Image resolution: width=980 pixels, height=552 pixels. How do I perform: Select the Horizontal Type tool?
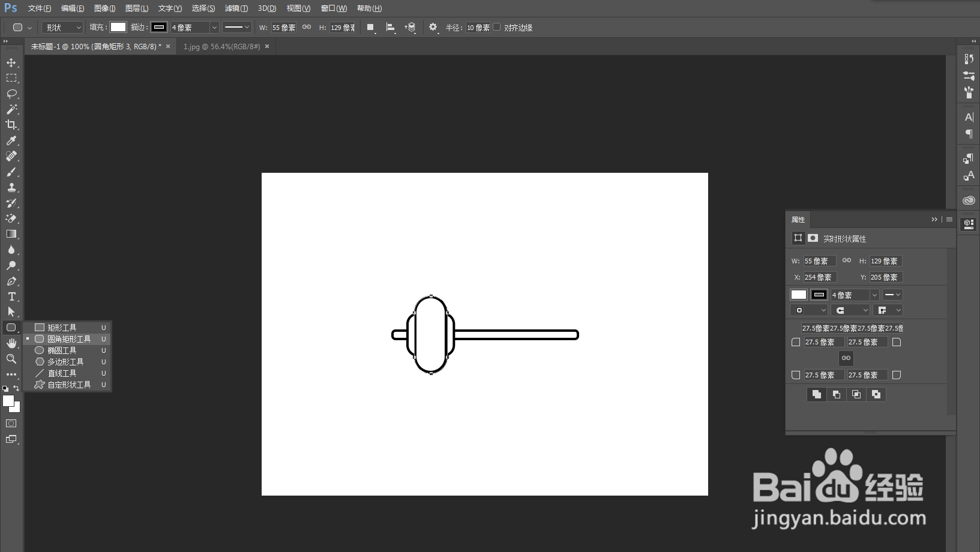[11, 296]
